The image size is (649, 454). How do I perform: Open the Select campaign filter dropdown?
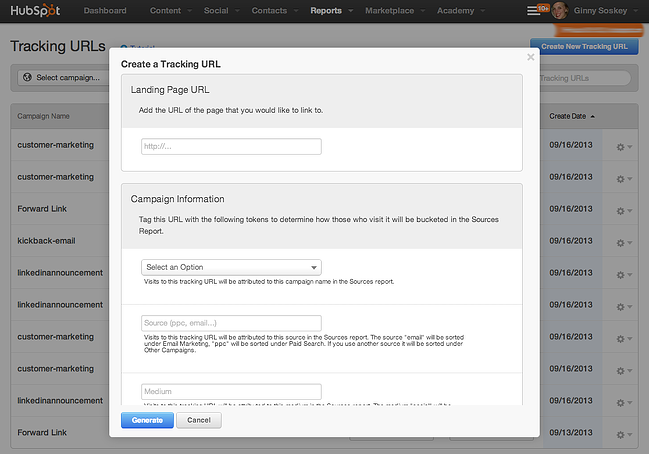61,77
